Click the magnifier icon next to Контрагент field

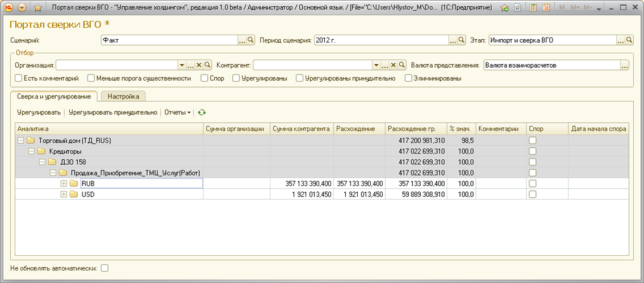pyautogui.click(x=402, y=65)
